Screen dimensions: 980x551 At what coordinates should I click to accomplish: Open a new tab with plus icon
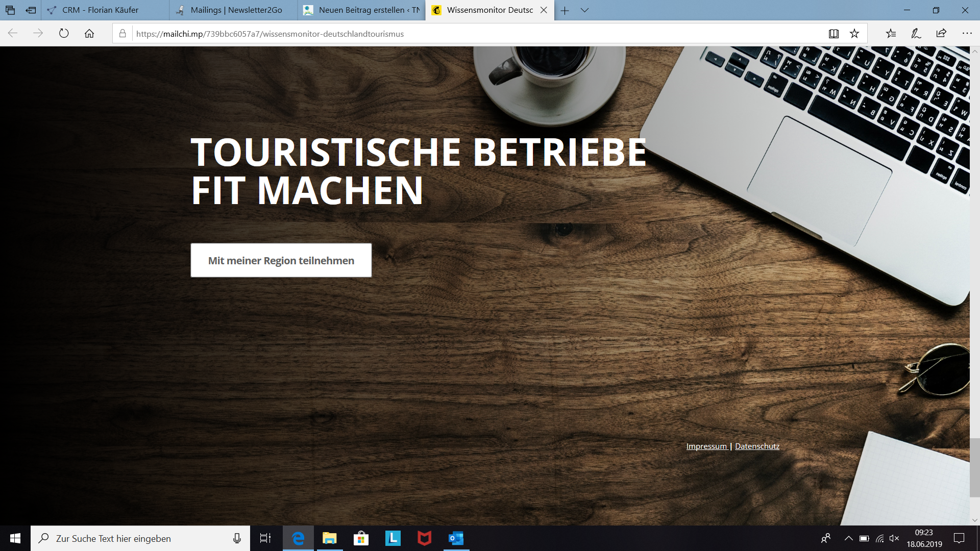[x=565, y=10]
